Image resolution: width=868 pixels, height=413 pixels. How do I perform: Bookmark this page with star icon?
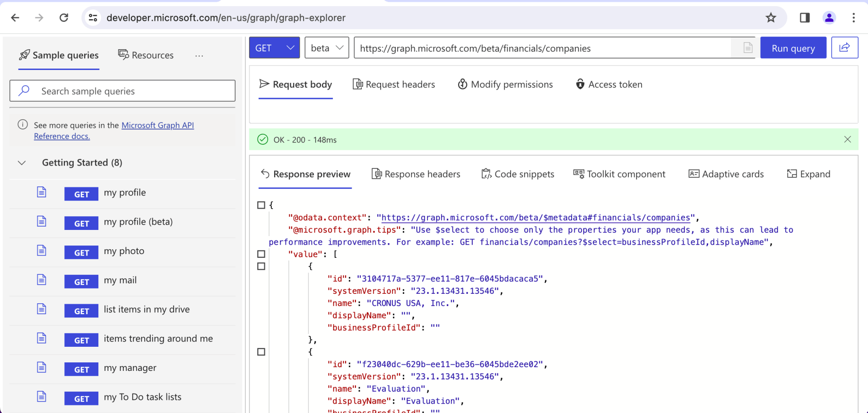[x=771, y=18]
